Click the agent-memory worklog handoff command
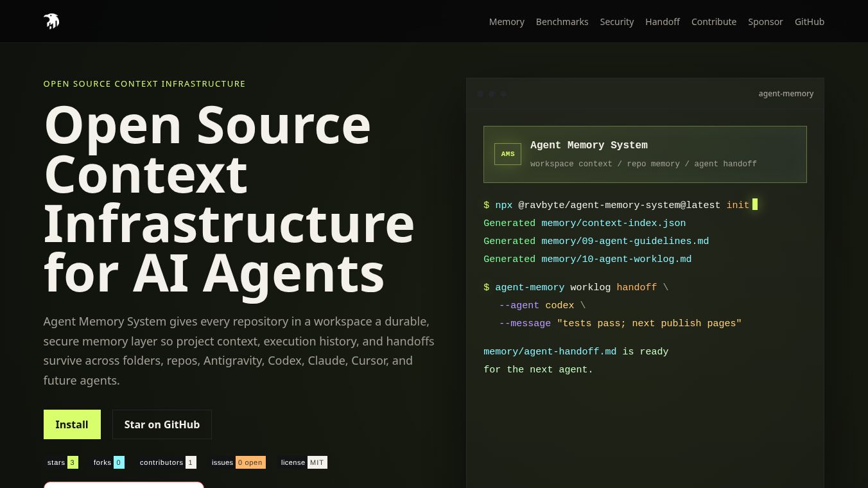This screenshot has height=488, width=868. [576, 288]
